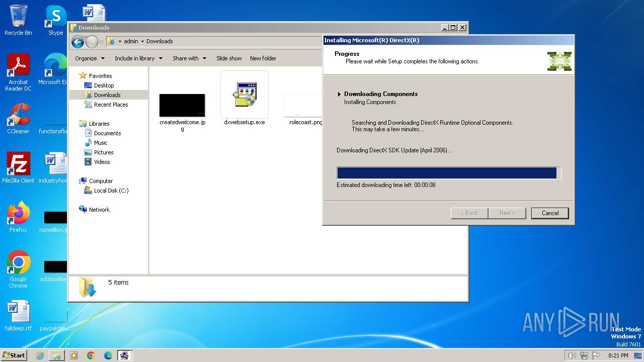644x362 pixels.
Task: Open Windows Explorer taskbar button
Action: [x=57, y=355]
